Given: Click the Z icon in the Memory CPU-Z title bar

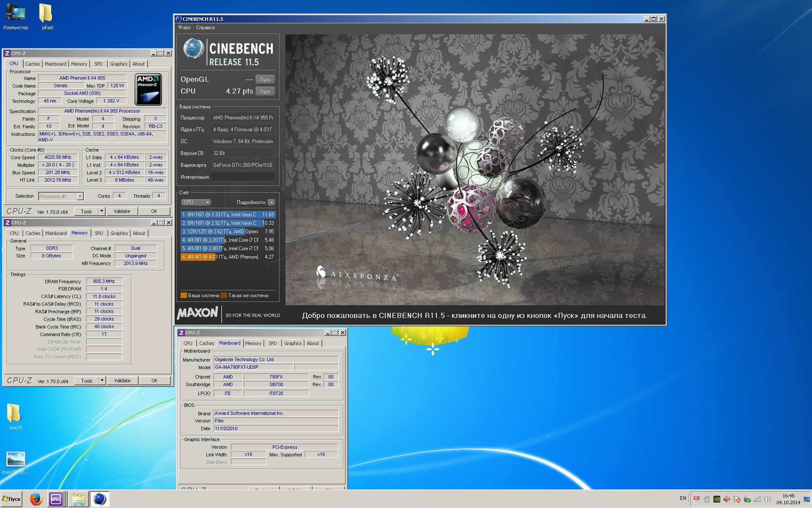Looking at the screenshot, I should [x=7, y=223].
